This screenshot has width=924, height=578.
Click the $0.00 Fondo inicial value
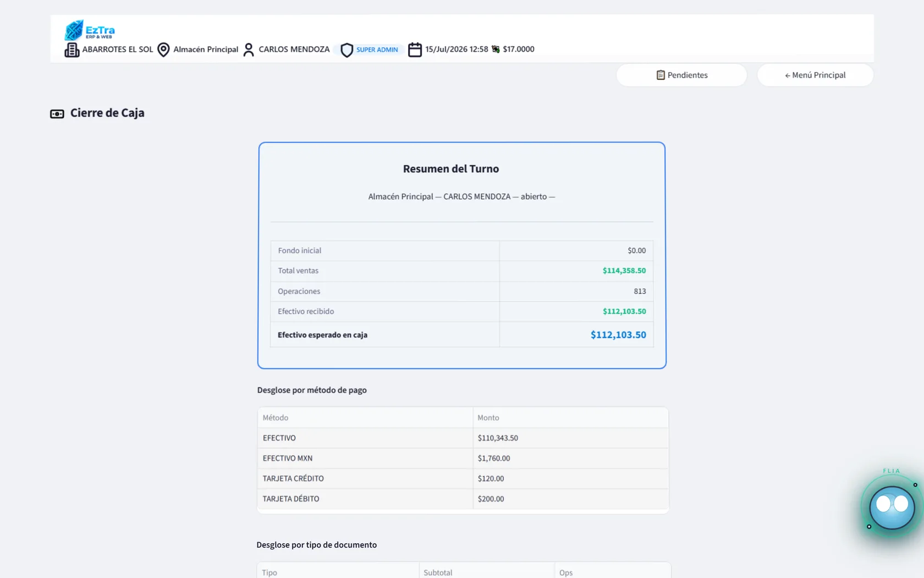click(x=637, y=250)
